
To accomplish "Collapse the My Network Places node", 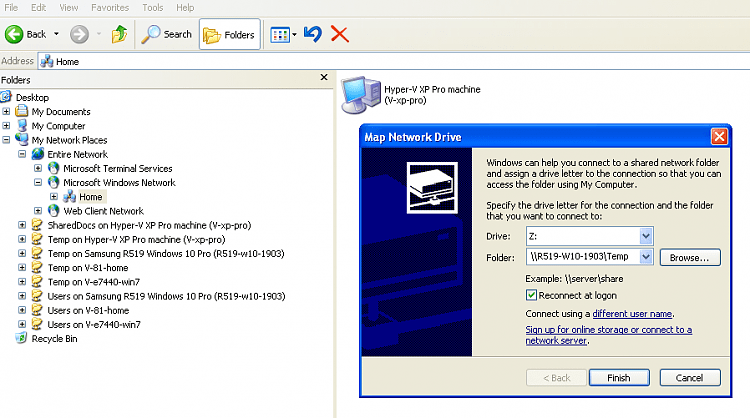I will tap(6, 140).
